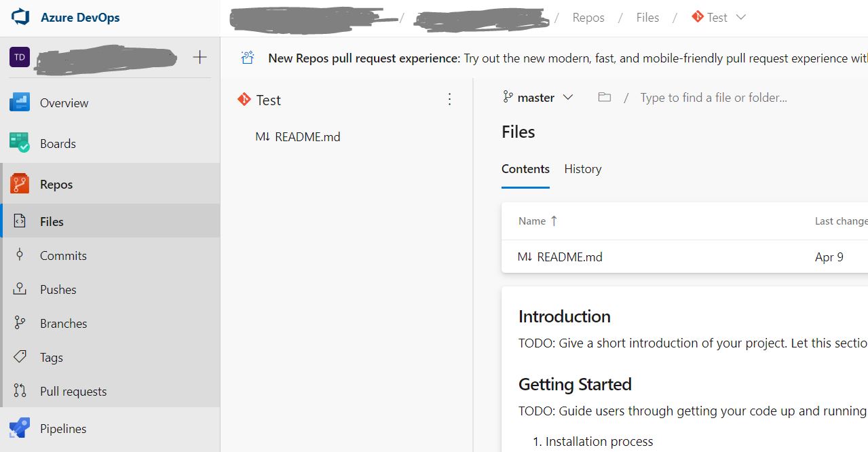Select the Branches icon
The width and height of the screenshot is (868, 452).
tap(20, 323)
